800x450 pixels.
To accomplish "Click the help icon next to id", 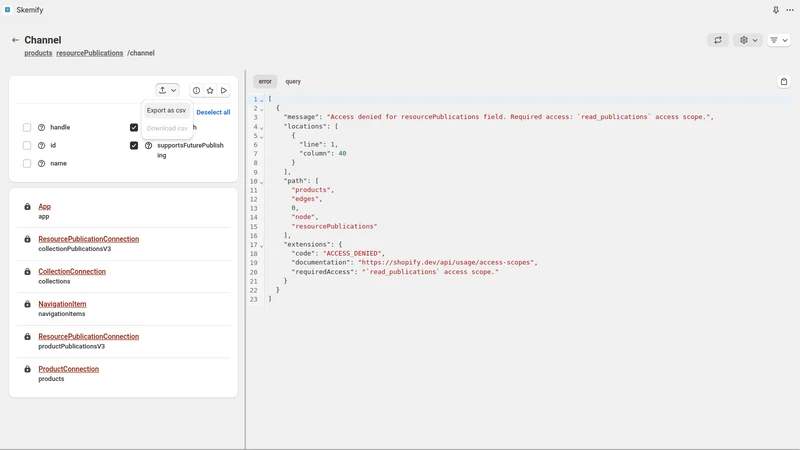I will pos(41,145).
